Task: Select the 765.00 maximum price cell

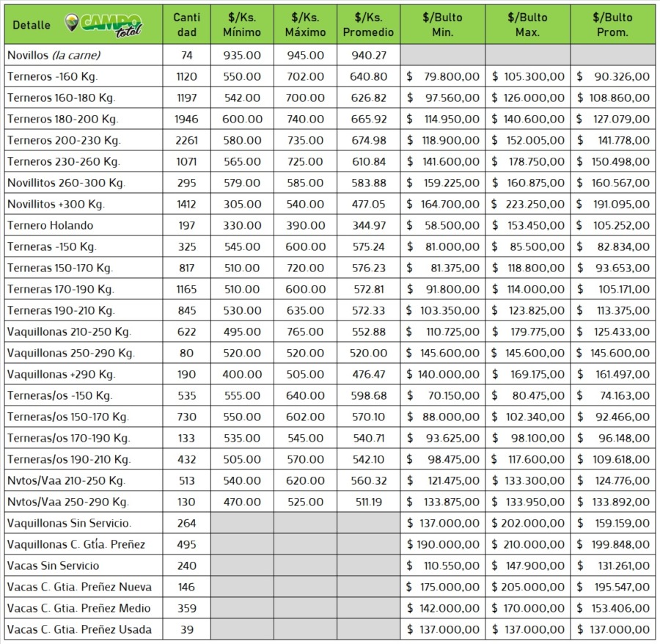Action: 305,332
